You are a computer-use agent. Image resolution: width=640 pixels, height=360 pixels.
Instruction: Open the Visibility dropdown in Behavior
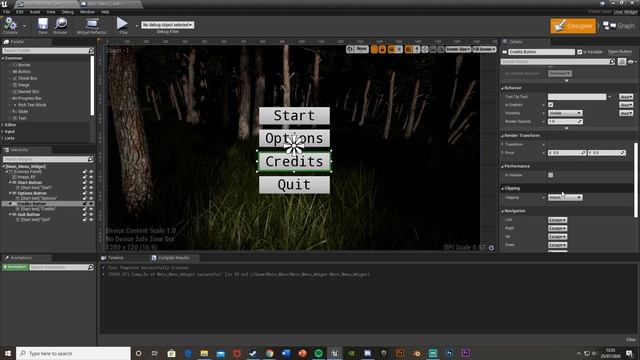coord(565,113)
